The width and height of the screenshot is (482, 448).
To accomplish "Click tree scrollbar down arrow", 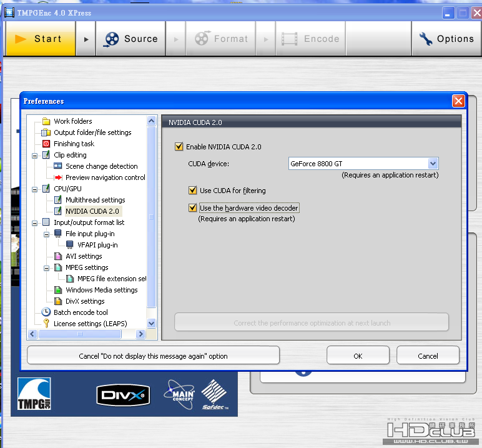I will click(151, 324).
